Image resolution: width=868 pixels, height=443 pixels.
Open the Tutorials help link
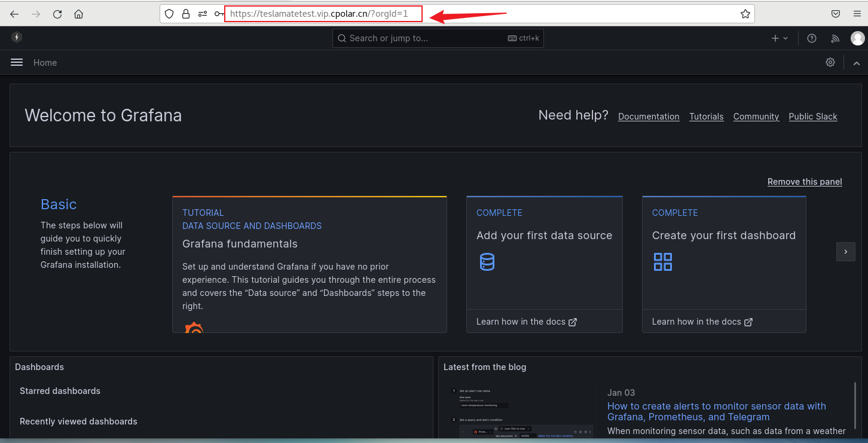coord(707,117)
